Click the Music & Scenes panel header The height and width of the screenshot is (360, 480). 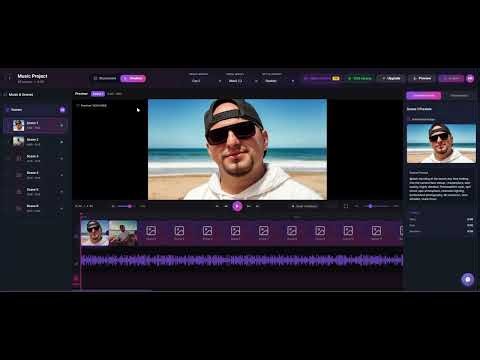(21, 95)
